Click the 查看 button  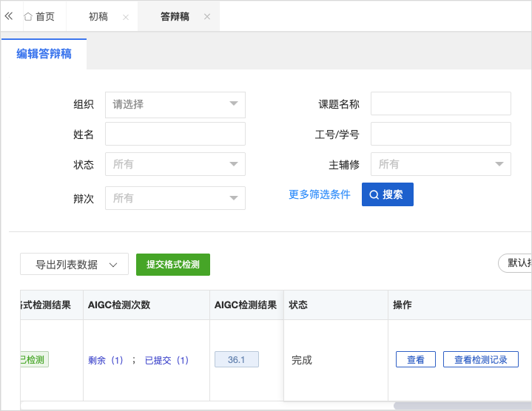416,359
